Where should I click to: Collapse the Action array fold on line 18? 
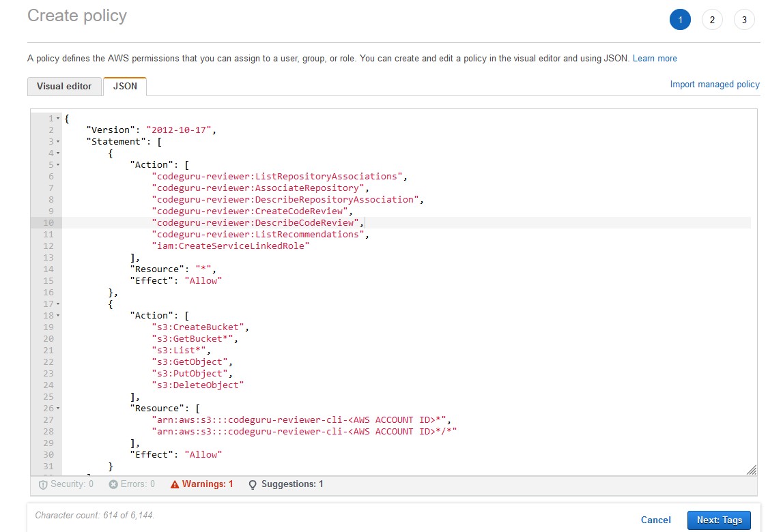(58, 316)
